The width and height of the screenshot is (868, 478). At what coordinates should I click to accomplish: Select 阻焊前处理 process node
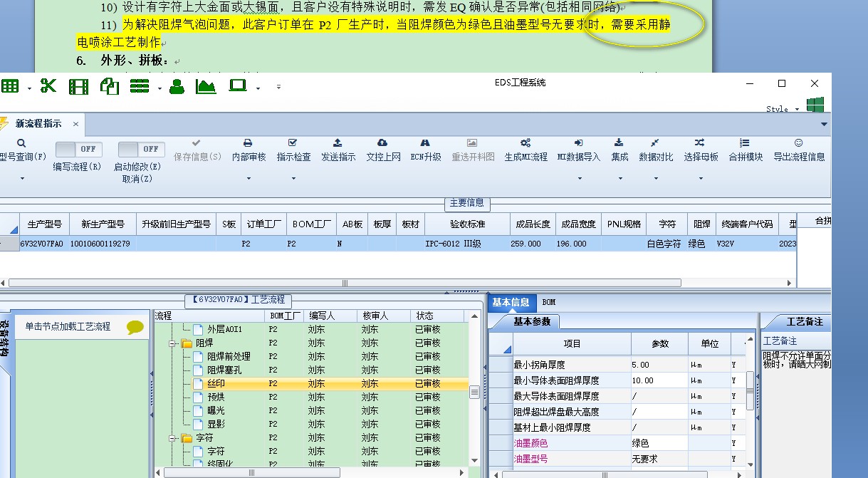point(229,356)
